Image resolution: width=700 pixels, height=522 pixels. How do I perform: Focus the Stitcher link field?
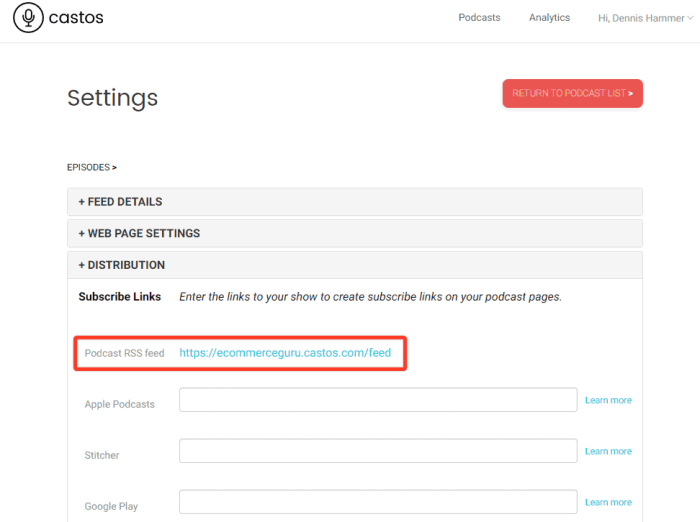pyautogui.click(x=378, y=451)
